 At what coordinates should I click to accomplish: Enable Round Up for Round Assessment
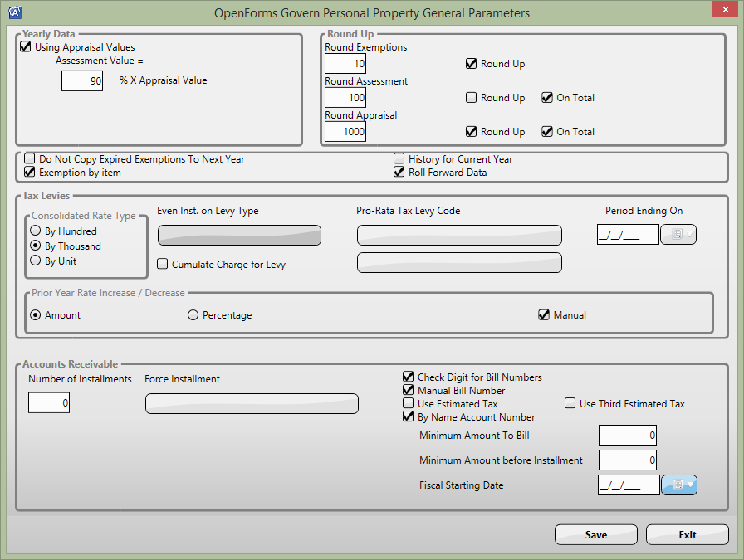(x=472, y=98)
